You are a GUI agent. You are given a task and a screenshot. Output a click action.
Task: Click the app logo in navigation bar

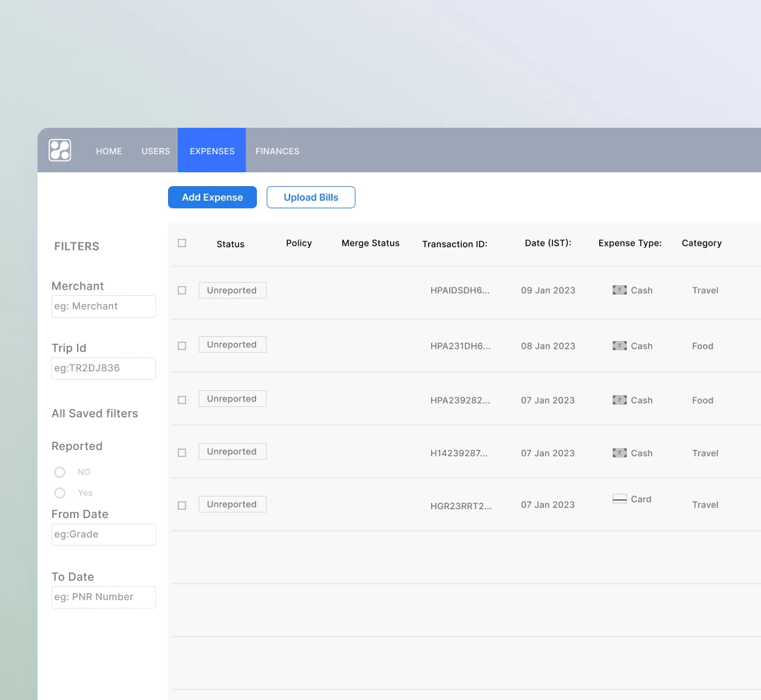tap(60, 150)
